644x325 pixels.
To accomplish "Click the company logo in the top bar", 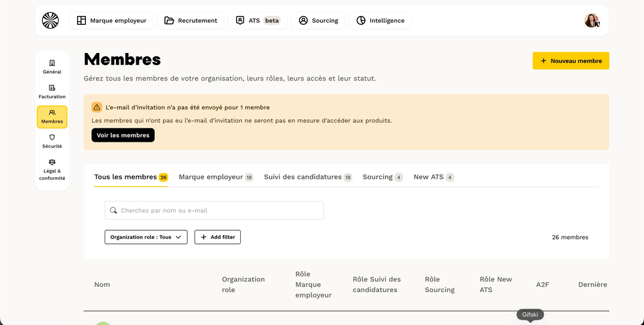I will click(50, 21).
